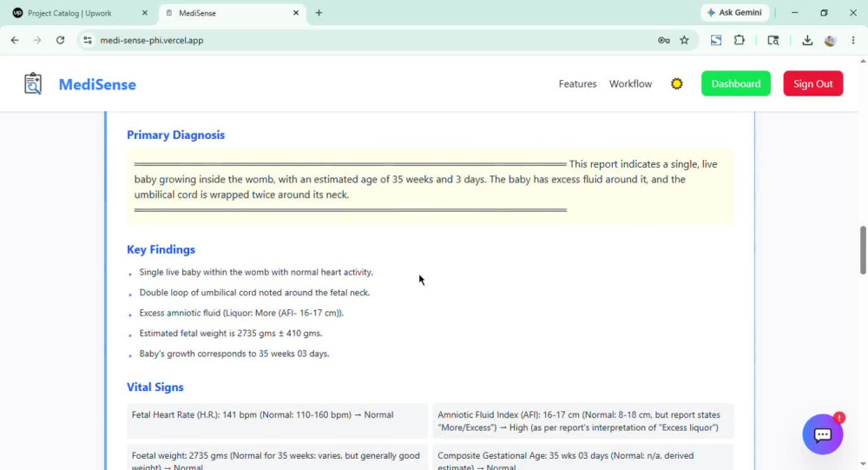This screenshot has height=470, width=868.
Task: Open the downloads icon in toolbar
Action: click(807, 40)
